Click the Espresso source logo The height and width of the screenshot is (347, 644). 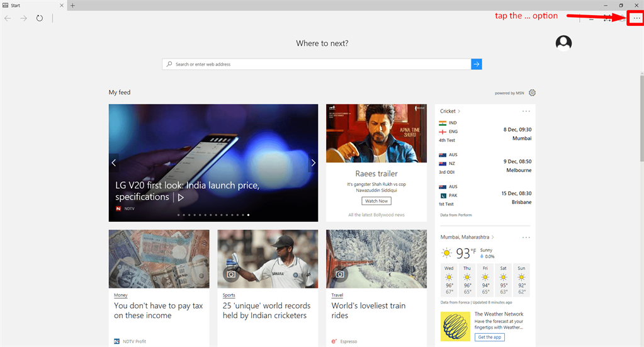pyautogui.click(x=334, y=341)
